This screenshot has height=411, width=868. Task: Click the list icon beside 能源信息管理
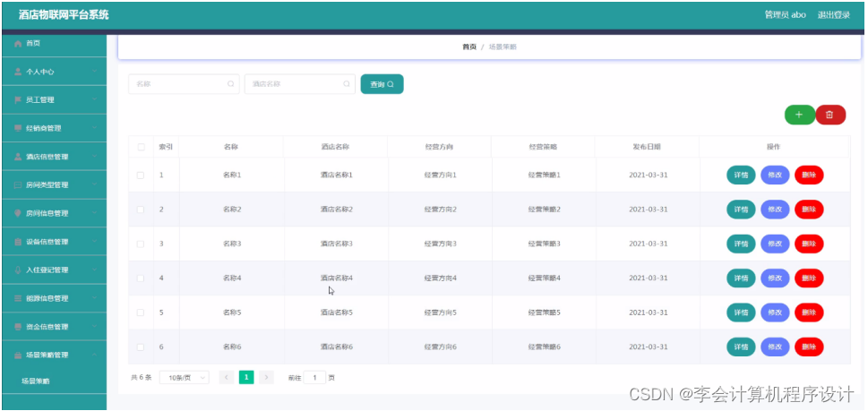pyautogui.click(x=18, y=298)
